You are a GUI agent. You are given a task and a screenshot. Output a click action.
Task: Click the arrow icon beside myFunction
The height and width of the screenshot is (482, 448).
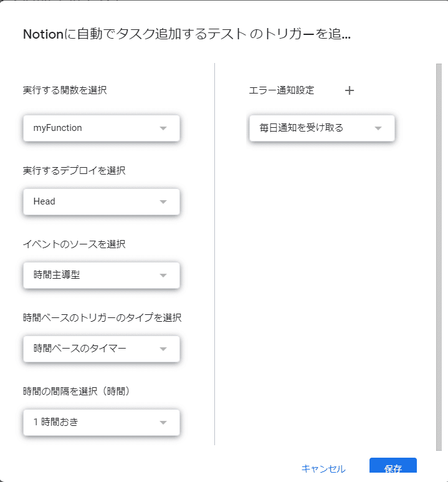[x=163, y=128]
